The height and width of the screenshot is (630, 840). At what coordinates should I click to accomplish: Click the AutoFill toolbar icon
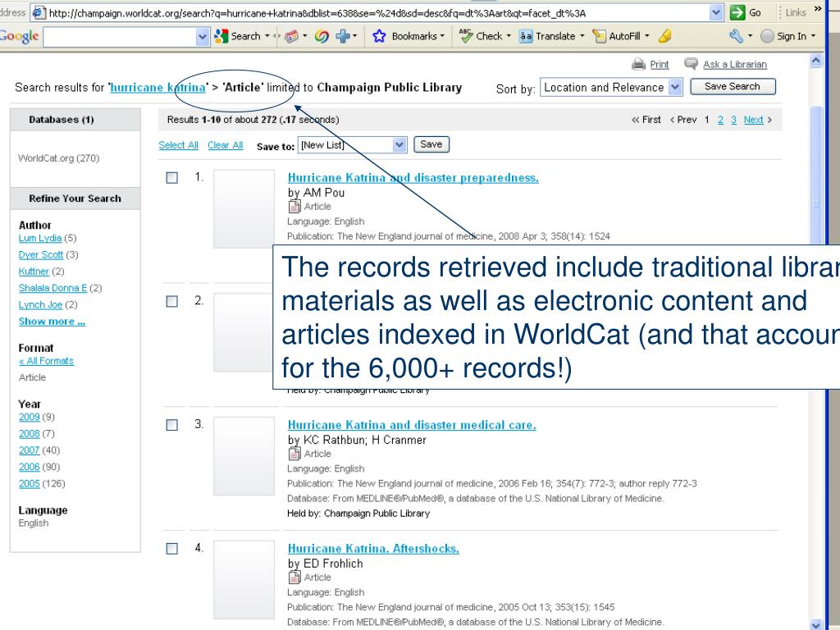tap(599, 36)
